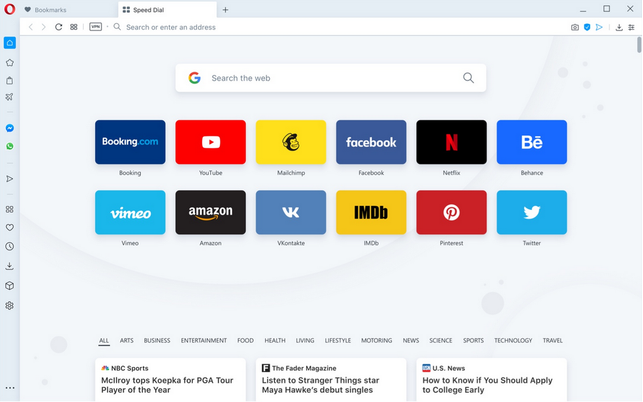The image size is (643, 402).
Task: Click the Search the web field
Action: click(x=331, y=78)
